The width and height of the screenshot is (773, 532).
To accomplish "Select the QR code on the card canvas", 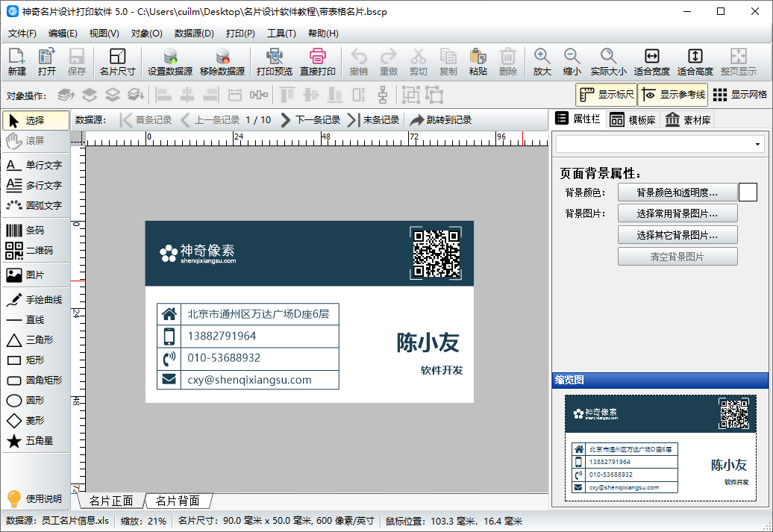I will (436, 254).
